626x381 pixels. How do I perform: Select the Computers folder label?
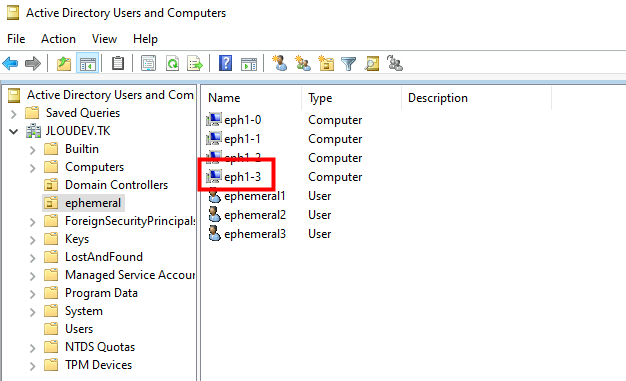coord(95,167)
